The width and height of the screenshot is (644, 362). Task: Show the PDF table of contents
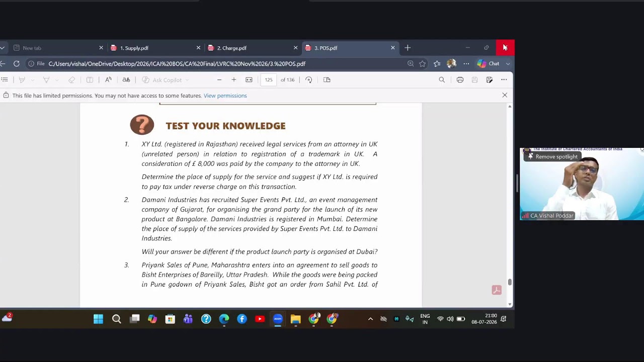(x=5, y=80)
